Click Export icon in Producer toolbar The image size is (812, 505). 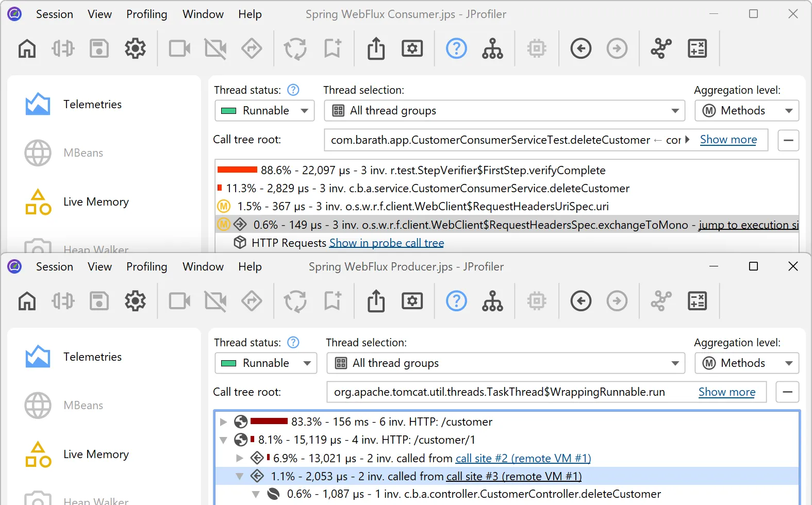[376, 301]
